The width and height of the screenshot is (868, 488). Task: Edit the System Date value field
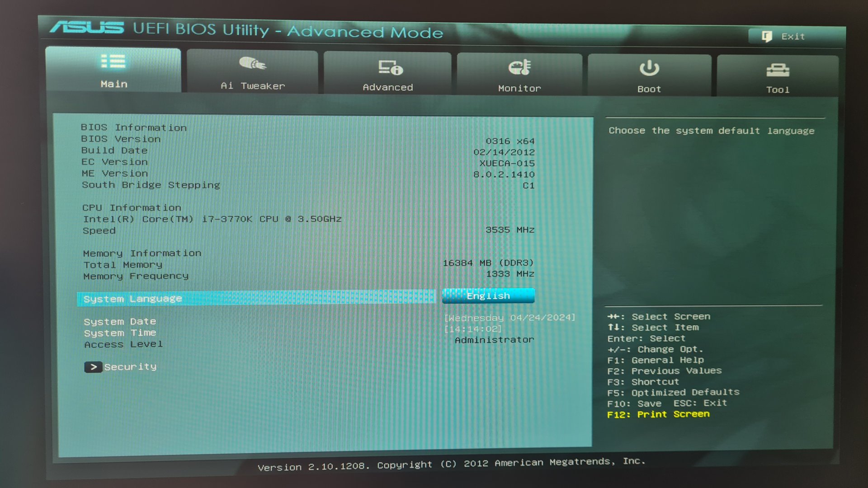(509, 318)
